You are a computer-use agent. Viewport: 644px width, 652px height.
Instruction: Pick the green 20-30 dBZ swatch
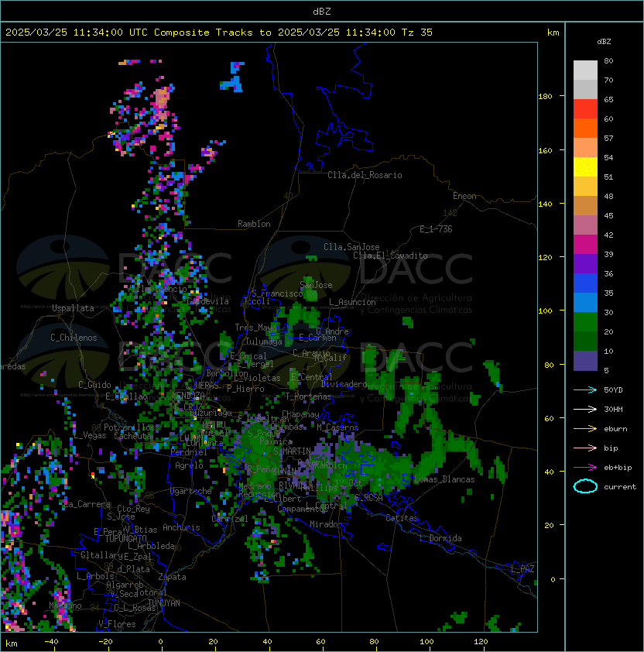tap(585, 322)
